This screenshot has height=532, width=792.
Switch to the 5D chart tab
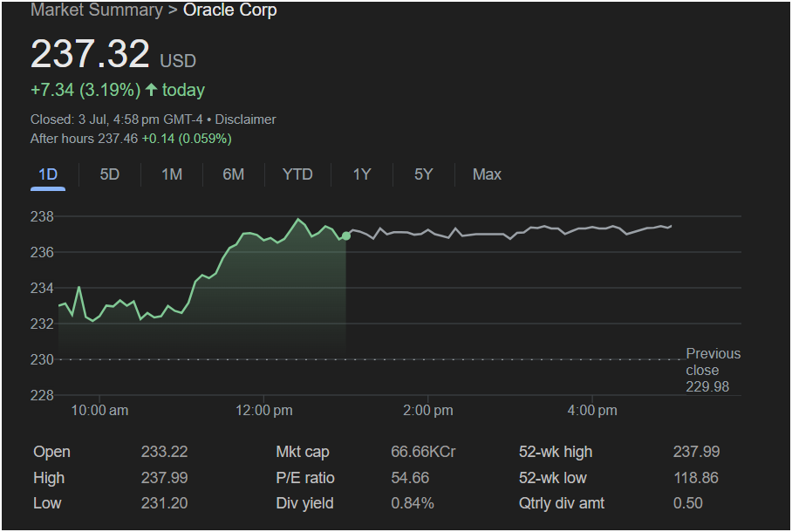click(x=110, y=174)
